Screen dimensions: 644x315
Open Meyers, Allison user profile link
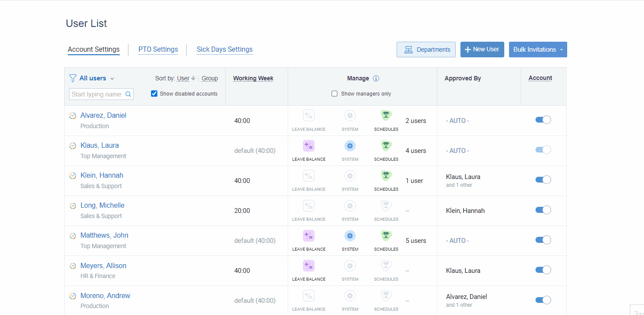point(103,265)
